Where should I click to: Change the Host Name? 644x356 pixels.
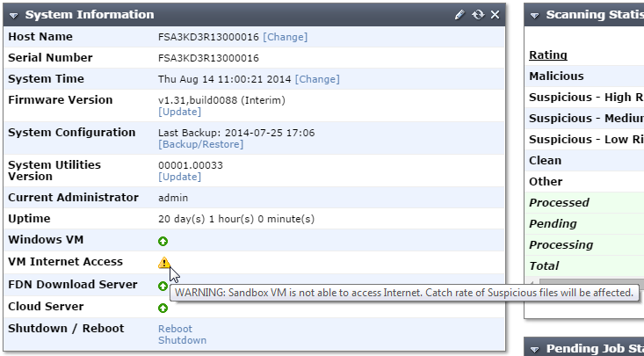(x=286, y=37)
